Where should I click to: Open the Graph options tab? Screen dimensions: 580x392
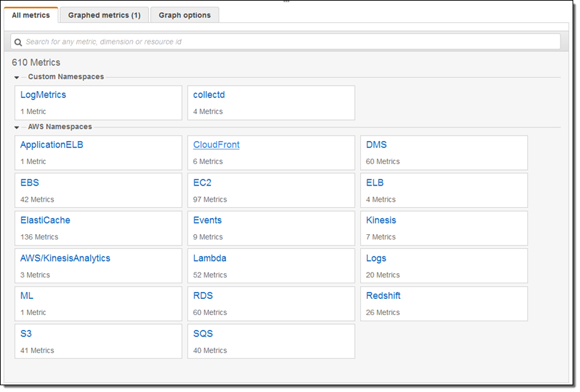tap(184, 15)
